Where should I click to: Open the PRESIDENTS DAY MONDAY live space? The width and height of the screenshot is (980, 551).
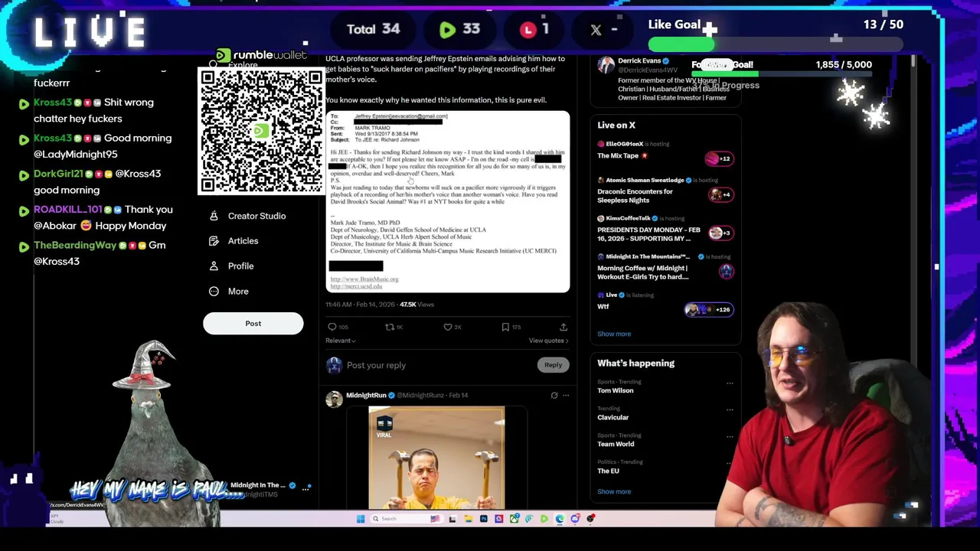pos(648,234)
